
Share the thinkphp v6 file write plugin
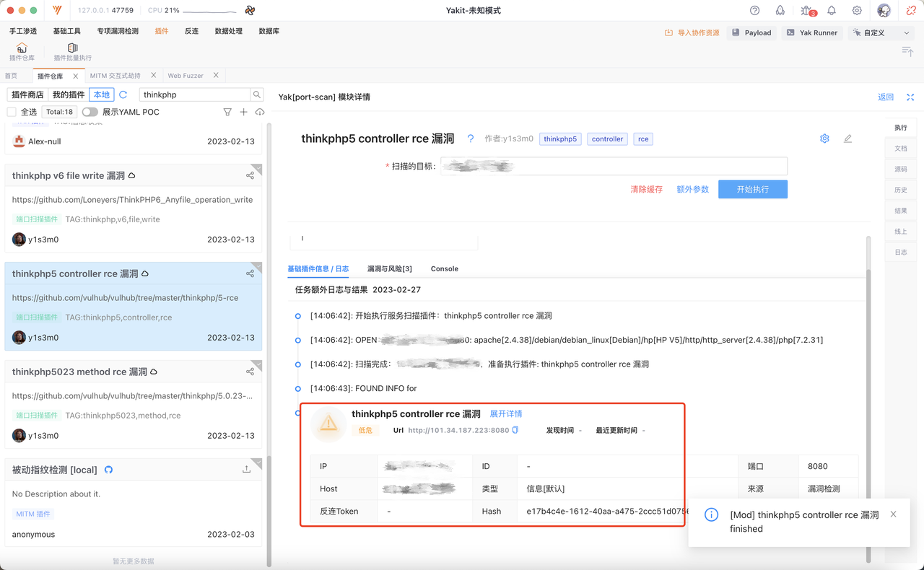tap(250, 175)
